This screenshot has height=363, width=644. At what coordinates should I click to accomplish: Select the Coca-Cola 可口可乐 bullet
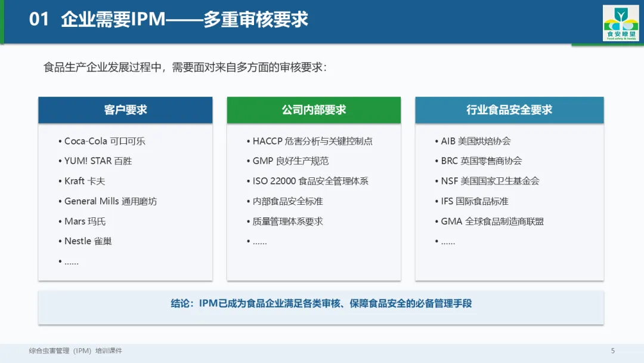click(102, 141)
